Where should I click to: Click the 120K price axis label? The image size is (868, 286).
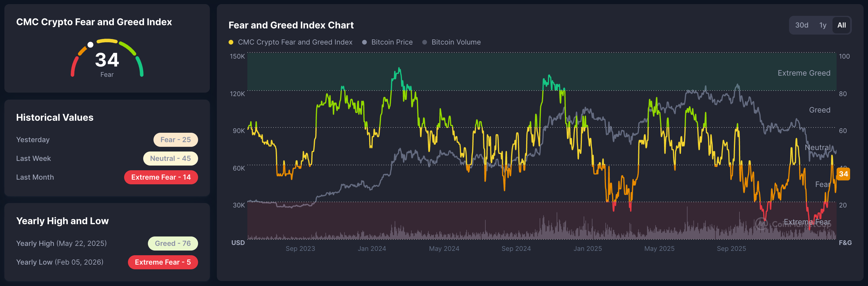(x=238, y=94)
